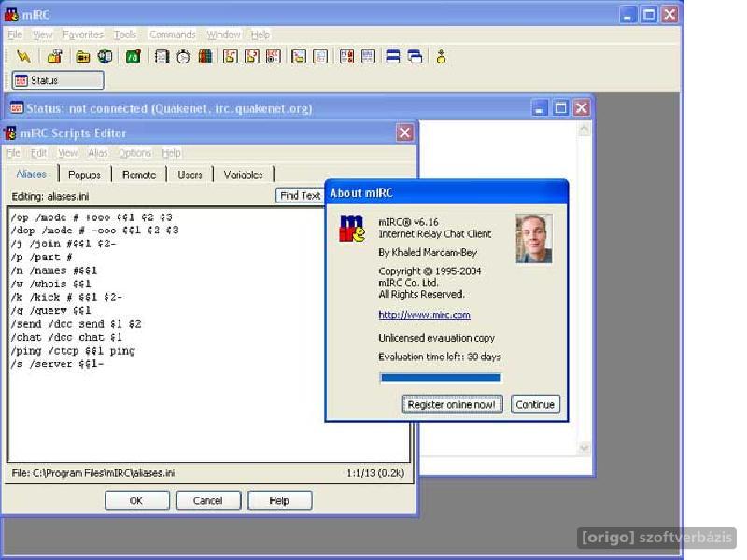This screenshot has height=560, width=747.
Task: Click the Tile Windows toolbar icon
Action: click(x=393, y=57)
